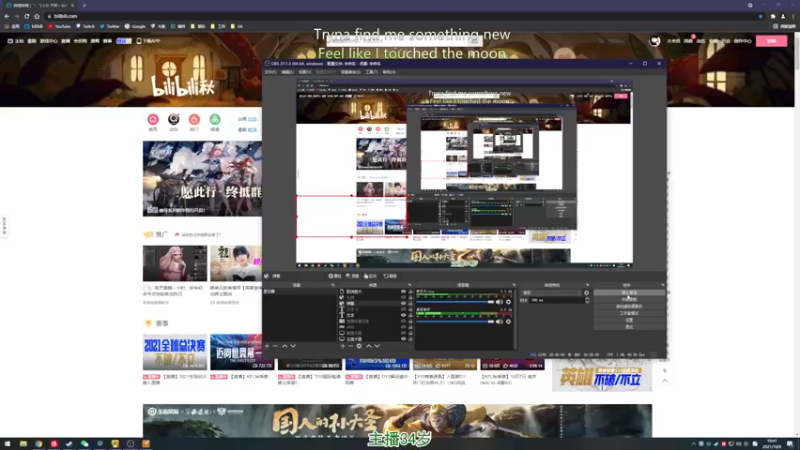The image size is (800, 450).
Task: Adjust the upper mixer channel volume slider
Action: (455, 302)
